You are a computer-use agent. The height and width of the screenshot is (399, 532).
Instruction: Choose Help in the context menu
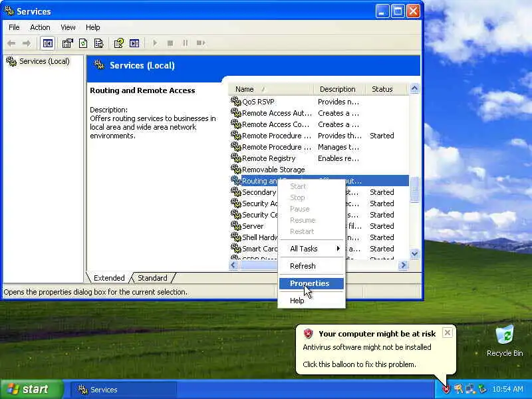point(311,301)
